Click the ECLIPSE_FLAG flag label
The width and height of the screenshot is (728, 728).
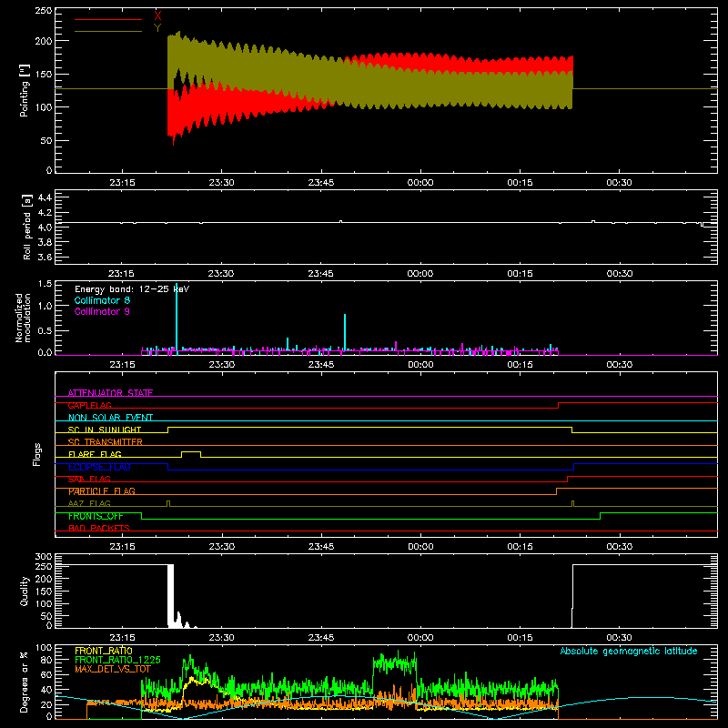click(x=99, y=467)
